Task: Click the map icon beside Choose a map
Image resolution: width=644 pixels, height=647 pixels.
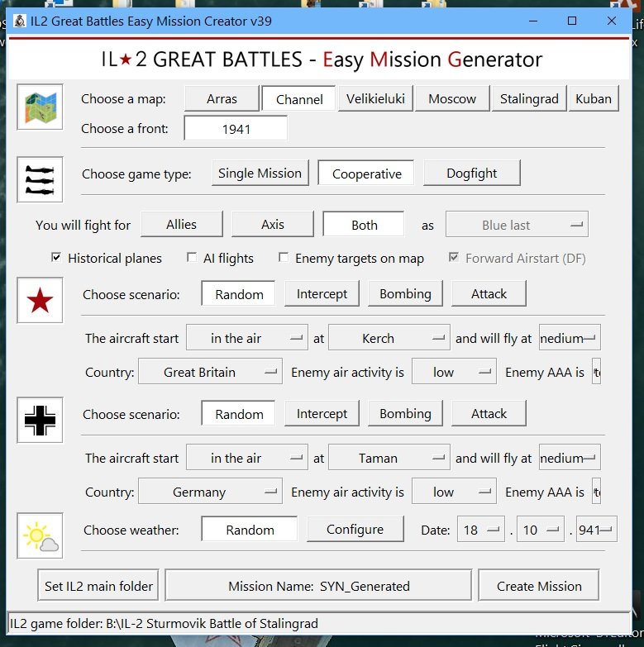Action: coord(40,107)
